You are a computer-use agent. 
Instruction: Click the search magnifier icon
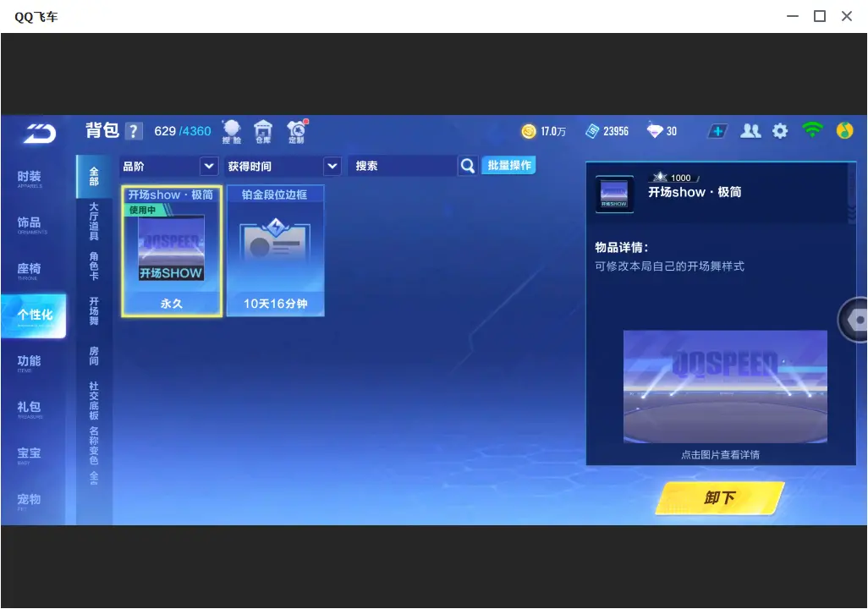pyautogui.click(x=468, y=166)
